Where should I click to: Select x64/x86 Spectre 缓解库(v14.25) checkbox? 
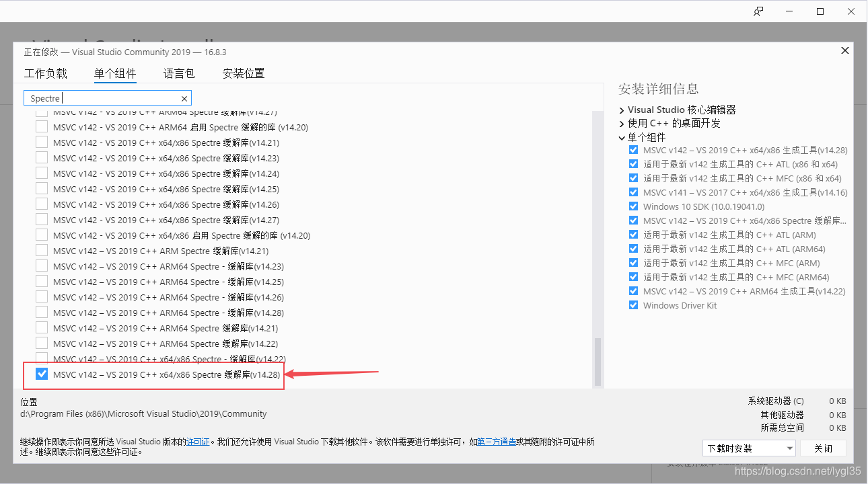tap(42, 189)
